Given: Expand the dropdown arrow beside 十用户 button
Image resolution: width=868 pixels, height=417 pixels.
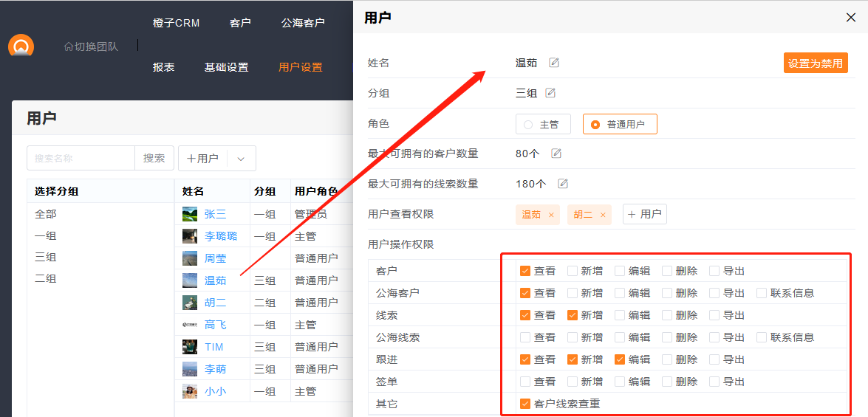Looking at the screenshot, I should tap(241, 159).
